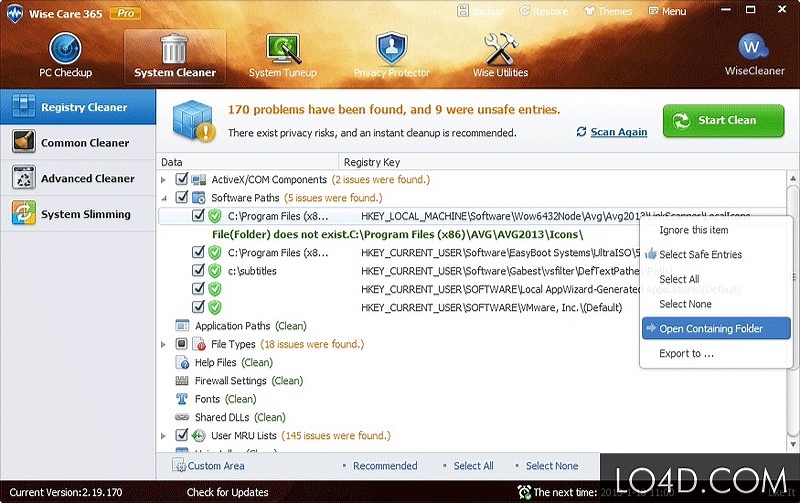Expand File Types tree node
The width and height of the screenshot is (800, 503).
click(x=163, y=344)
